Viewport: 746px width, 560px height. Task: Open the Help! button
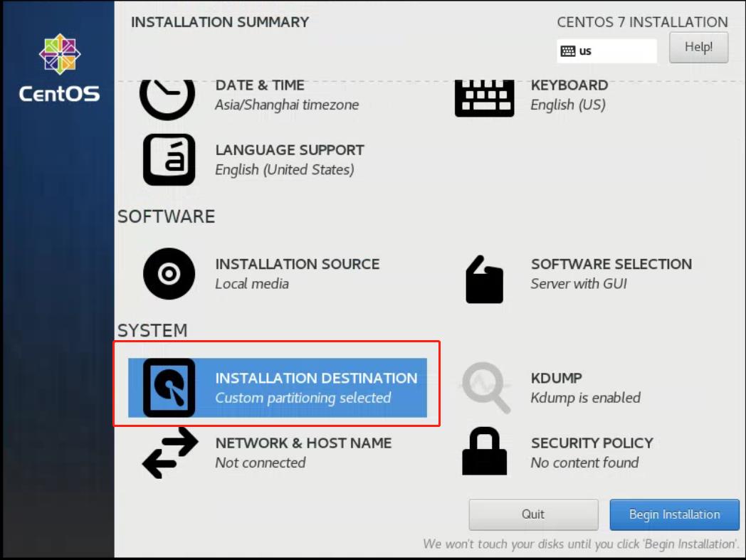[x=698, y=48]
